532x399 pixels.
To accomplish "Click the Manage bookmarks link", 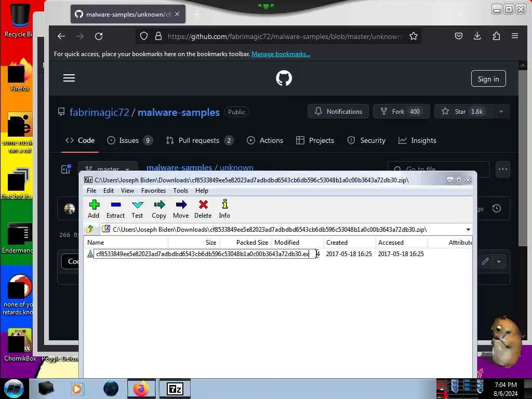I will (x=281, y=54).
